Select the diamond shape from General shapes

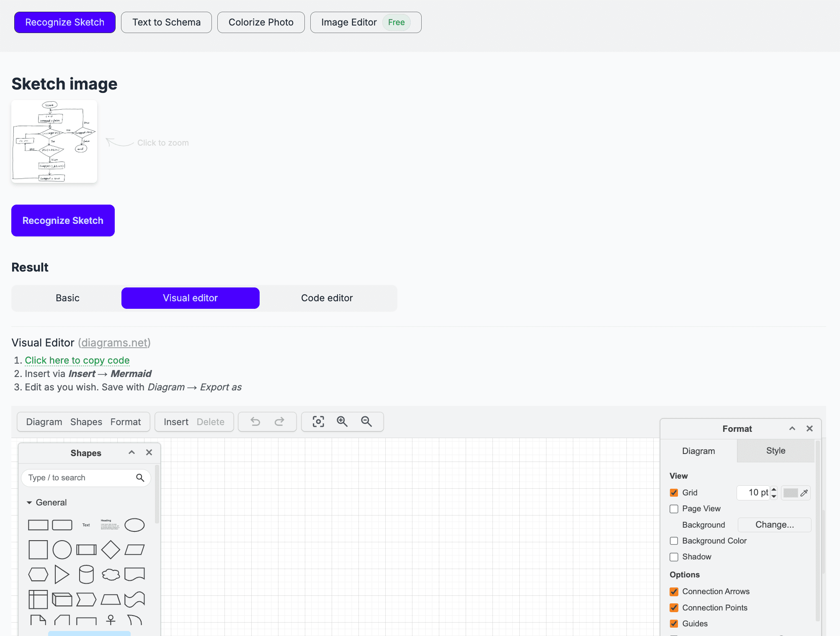coord(111,549)
